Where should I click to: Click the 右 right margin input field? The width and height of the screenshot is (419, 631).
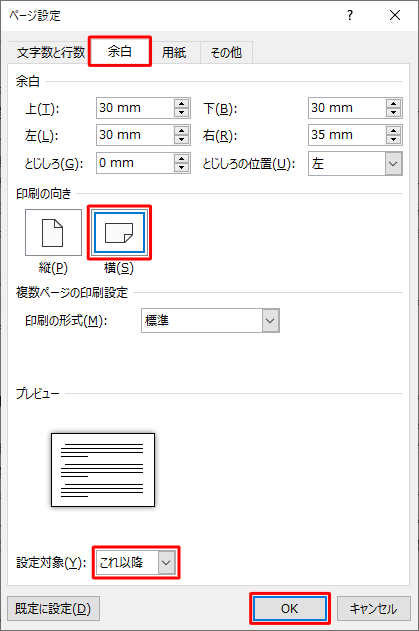coord(347,135)
